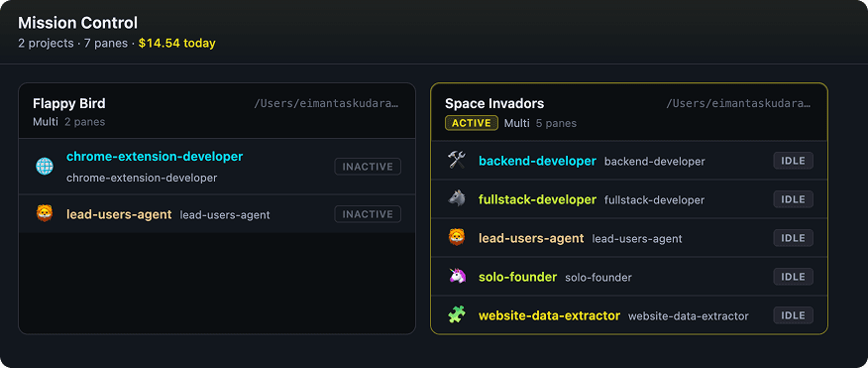Click gray solo-founder subtitle text
Viewport: 868px width, 368px height.
pos(598,278)
